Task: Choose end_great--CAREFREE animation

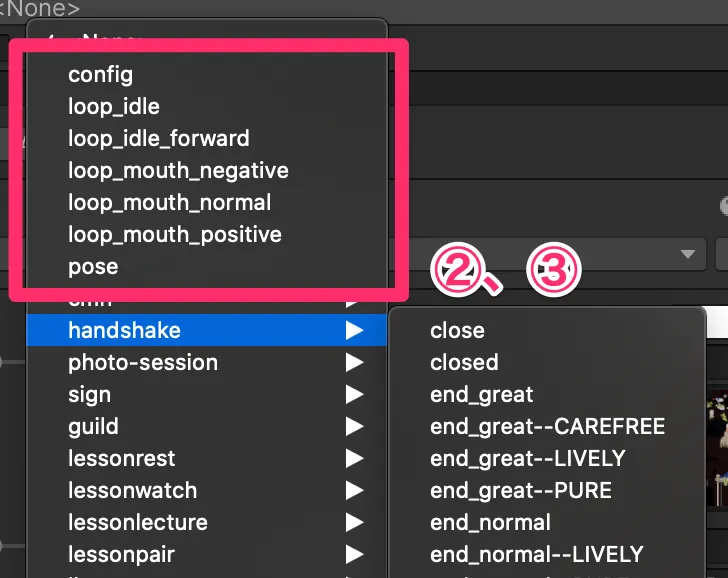Action: point(547,426)
